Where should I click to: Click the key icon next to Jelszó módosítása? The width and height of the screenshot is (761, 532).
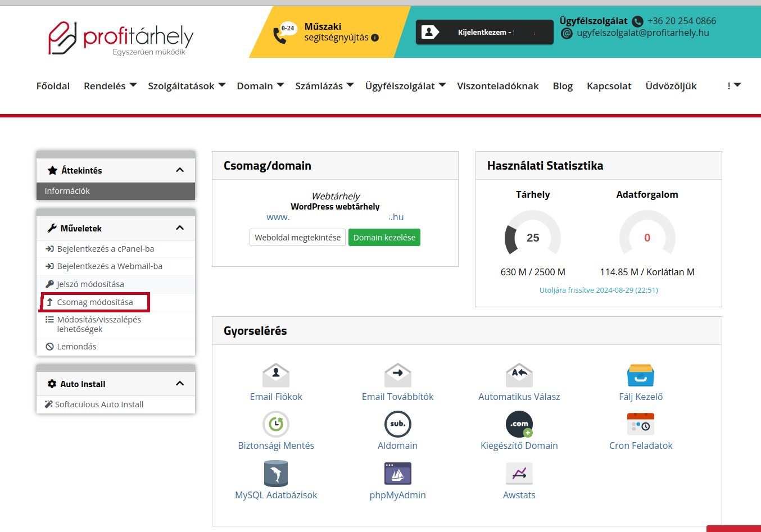coord(49,284)
